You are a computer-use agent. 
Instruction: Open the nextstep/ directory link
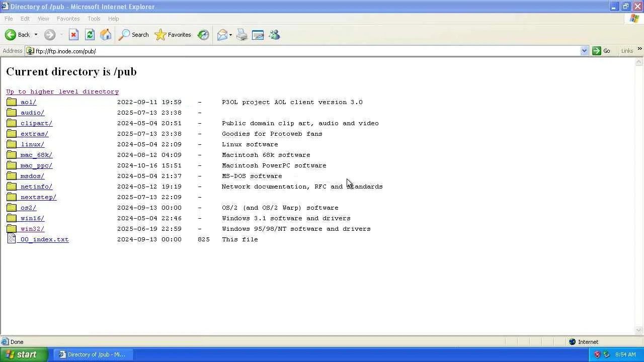pos(38,197)
